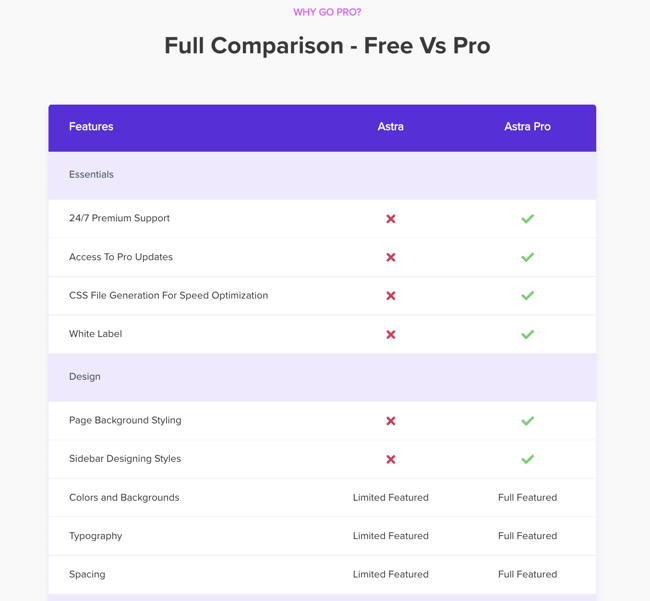Screen dimensions: 650x601
Task: Click red cross for White Label
Action: coord(391,334)
